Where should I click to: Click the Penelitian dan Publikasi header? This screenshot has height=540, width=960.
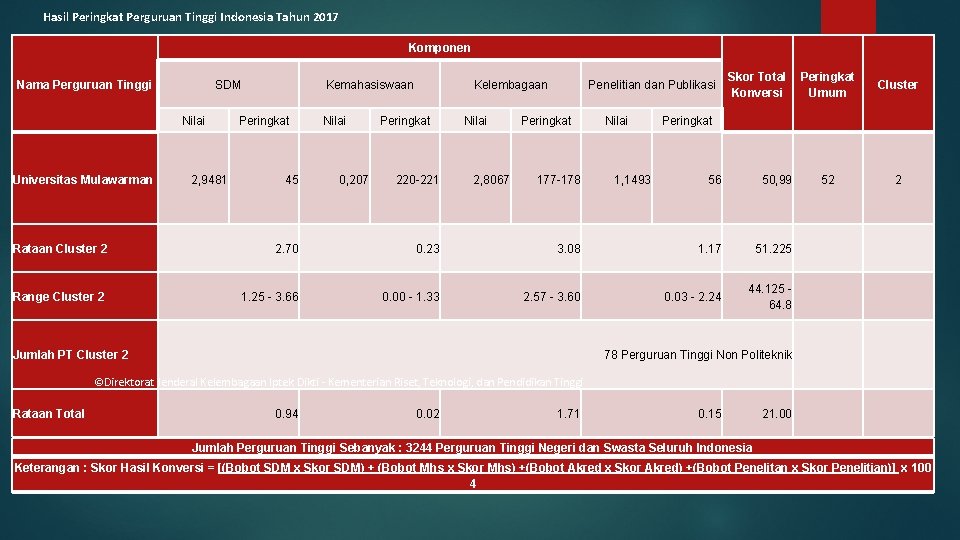[x=651, y=84]
